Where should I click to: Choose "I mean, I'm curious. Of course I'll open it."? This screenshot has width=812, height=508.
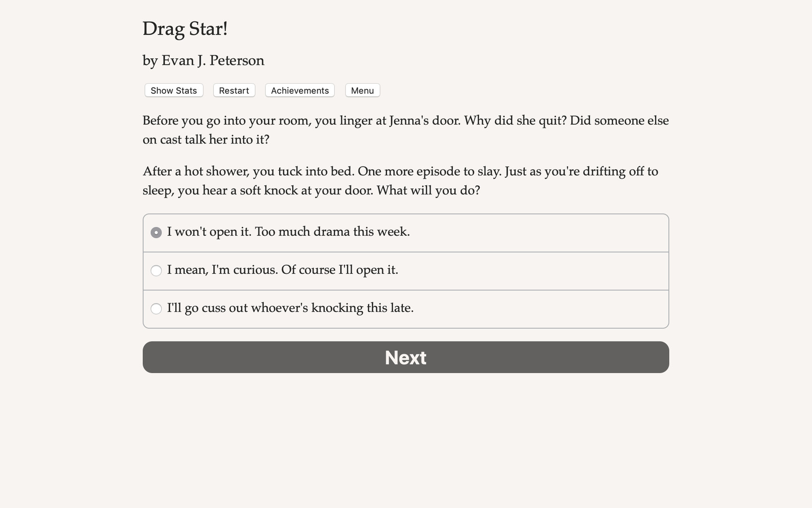[x=282, y=270]
